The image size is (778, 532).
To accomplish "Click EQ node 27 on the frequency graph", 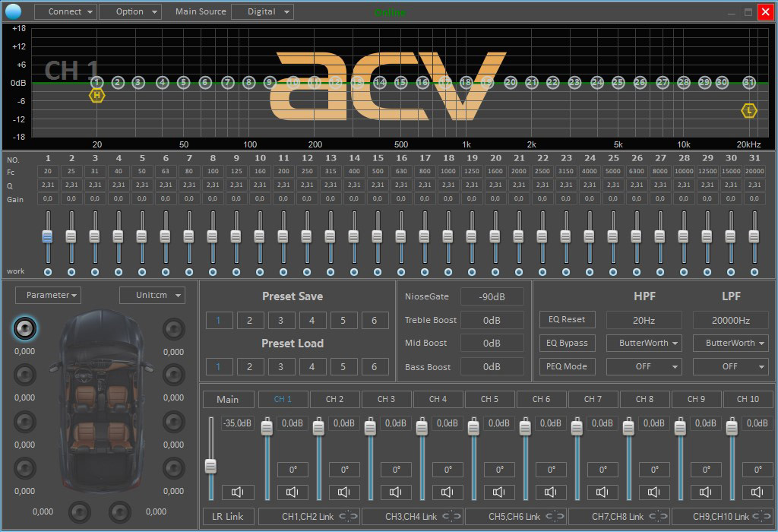I will [663, 82].
